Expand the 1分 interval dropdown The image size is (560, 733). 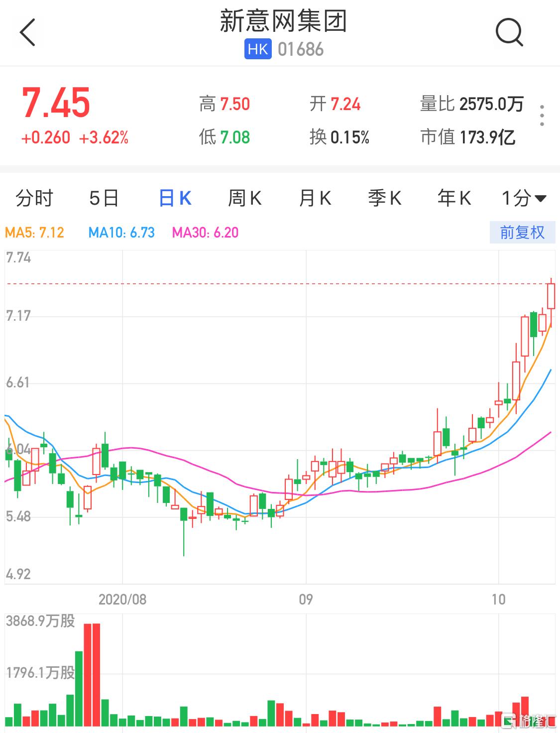[524, 198]
